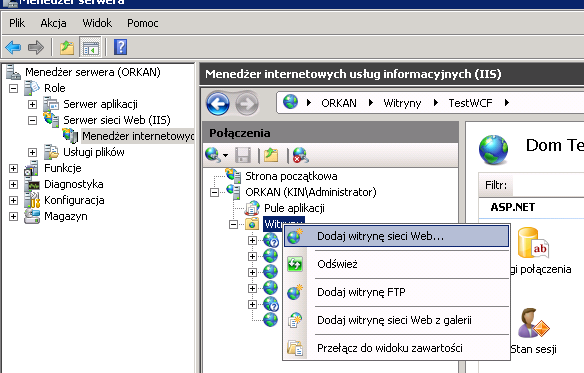The height and width of the screenshot is (373, 584).
Task: Click the globe icon in the IIS address bar
Action: 291,101
